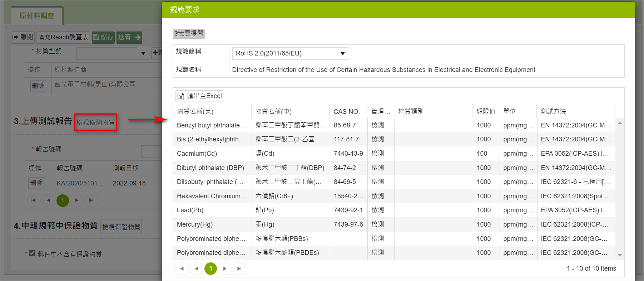
Task: Go to first page in dialog pager
Action: pos(182,268)
